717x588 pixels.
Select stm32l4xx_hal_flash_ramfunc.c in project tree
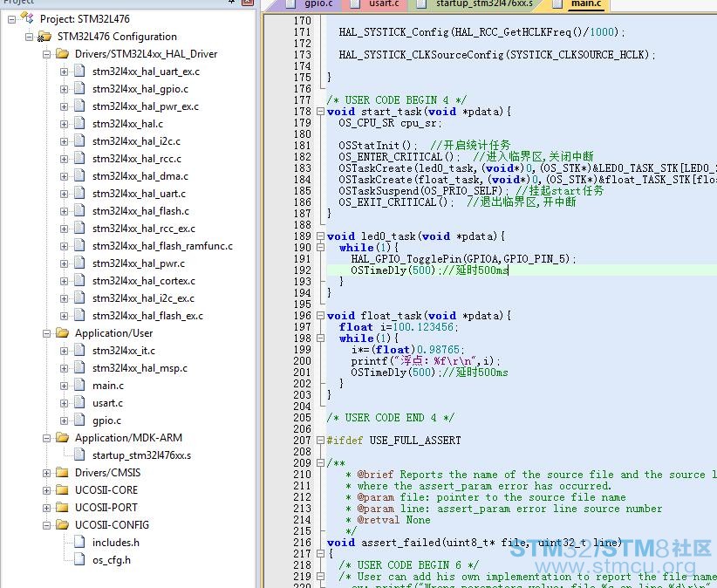coord(162,246)
